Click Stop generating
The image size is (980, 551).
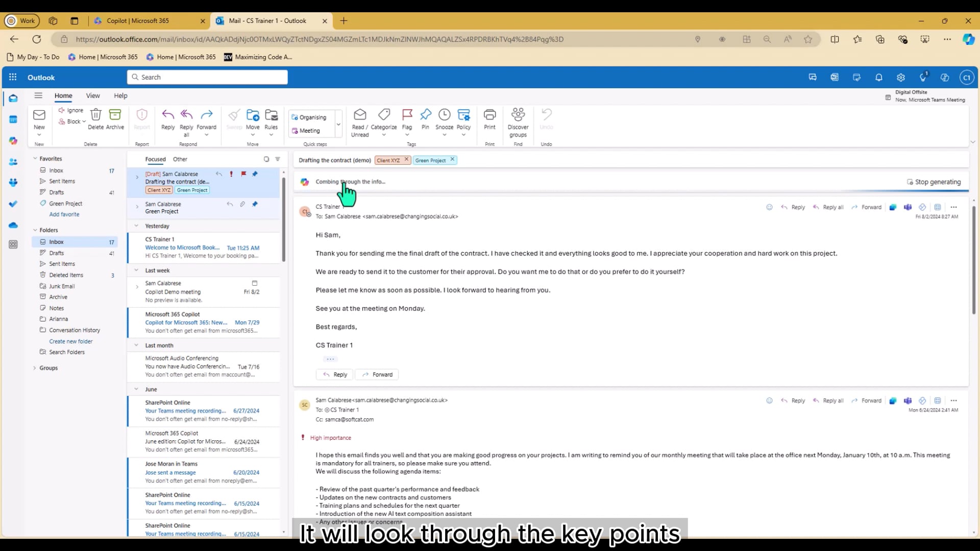pyautogui.click(x=934, y=182)
